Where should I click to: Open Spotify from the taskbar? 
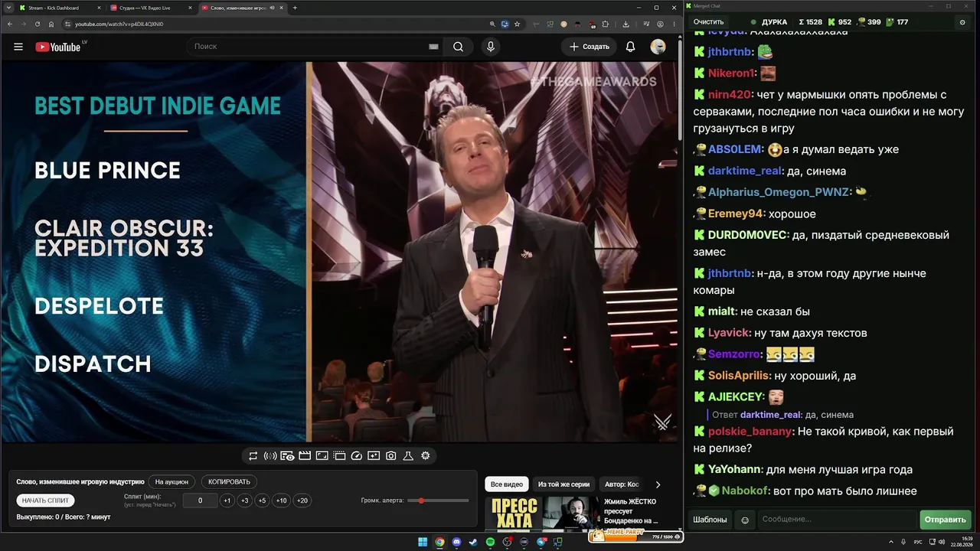pos(491,543)
